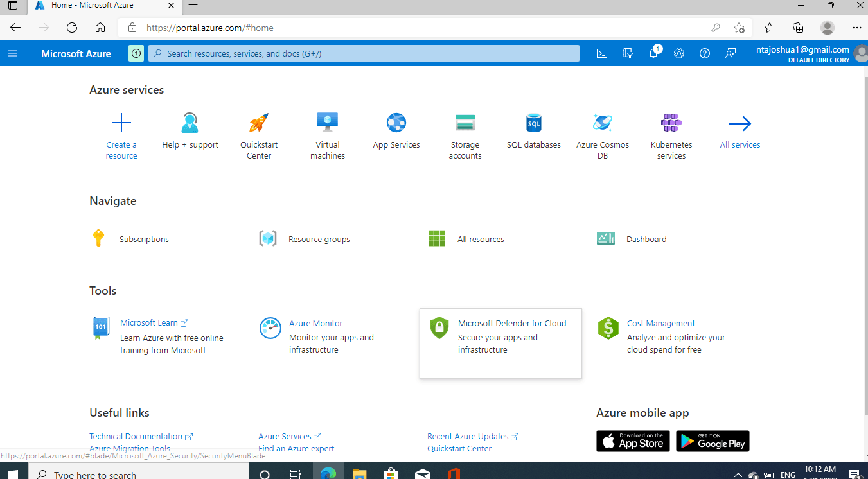The image size is (868, 479).
Task: Open the SQL databases service
Action: point(533,123)
